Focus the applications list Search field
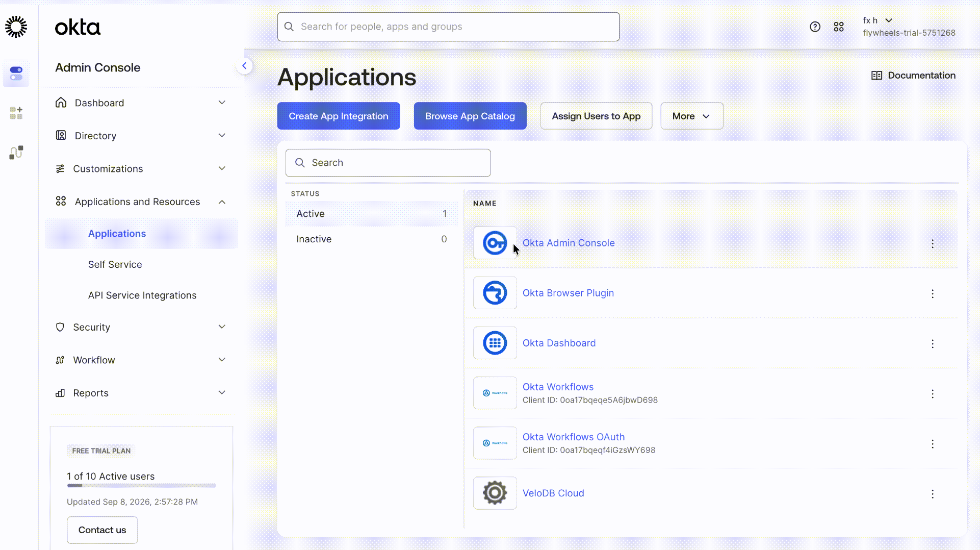The image size is (980, 550). (388, 163)
